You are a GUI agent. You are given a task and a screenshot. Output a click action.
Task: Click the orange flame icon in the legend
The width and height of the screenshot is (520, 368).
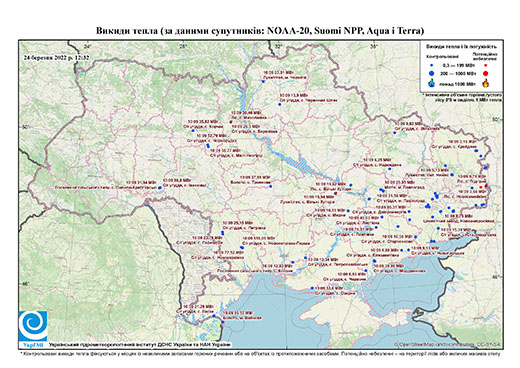click(486, 83)
